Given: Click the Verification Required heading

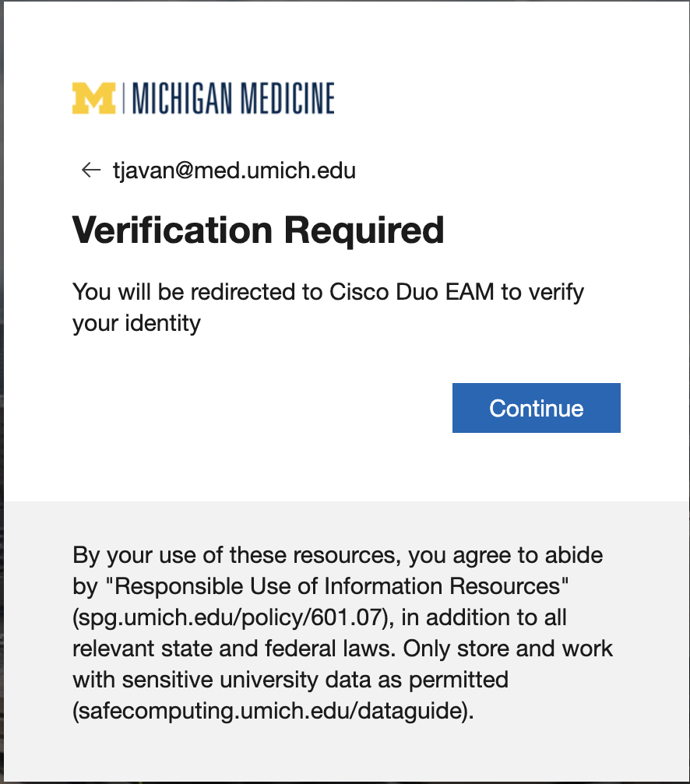Looking at the screenshot, I should point(258,230).
